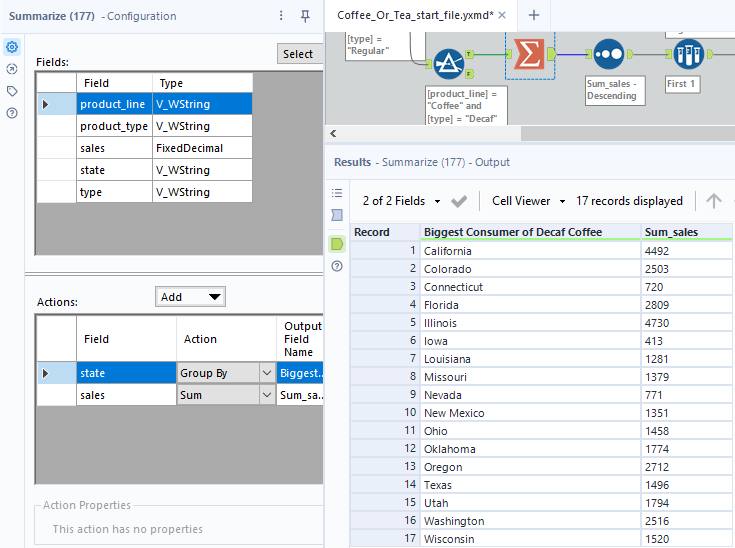This screenshot has width=735, height=548.
Task: Select the Florida cell
Action: click(530, 305)
